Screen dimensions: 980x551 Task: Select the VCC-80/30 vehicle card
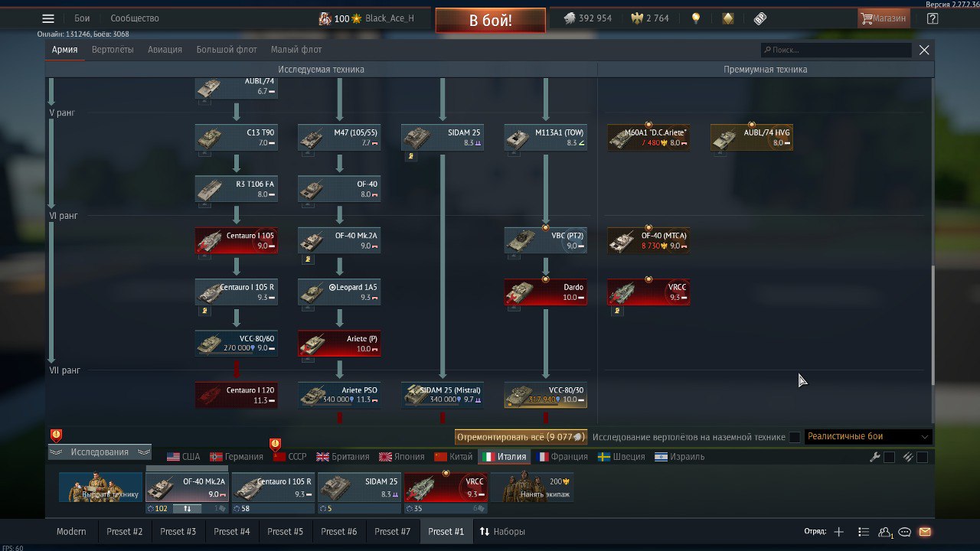546,395
